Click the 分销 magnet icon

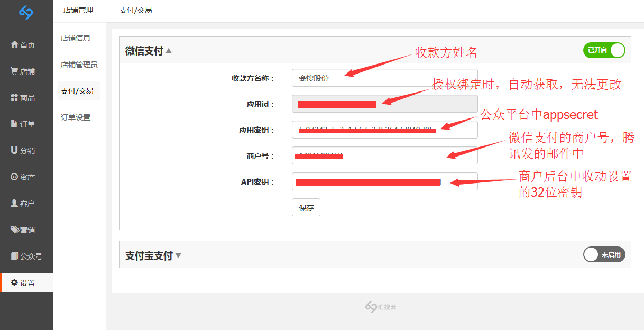click(14, 151)
